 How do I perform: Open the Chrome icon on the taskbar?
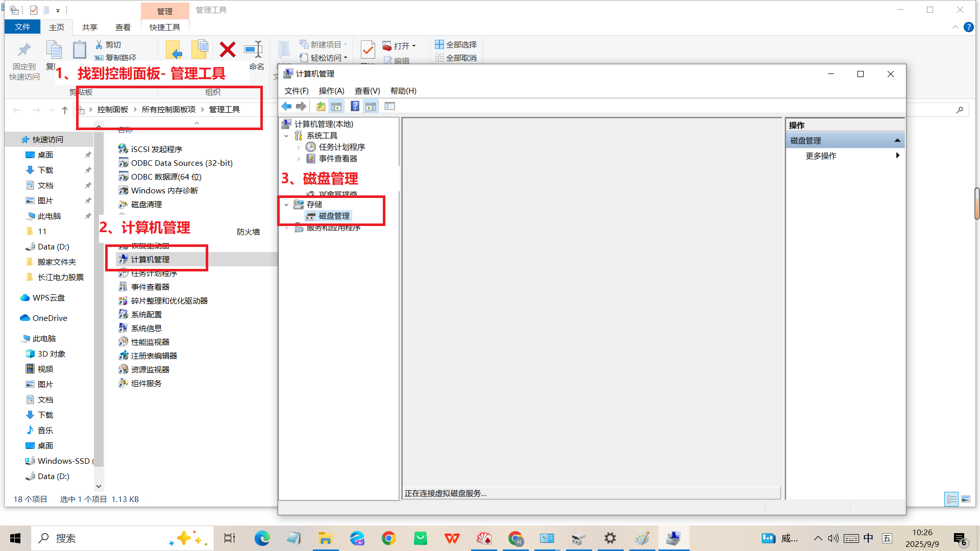coord(388,538)
